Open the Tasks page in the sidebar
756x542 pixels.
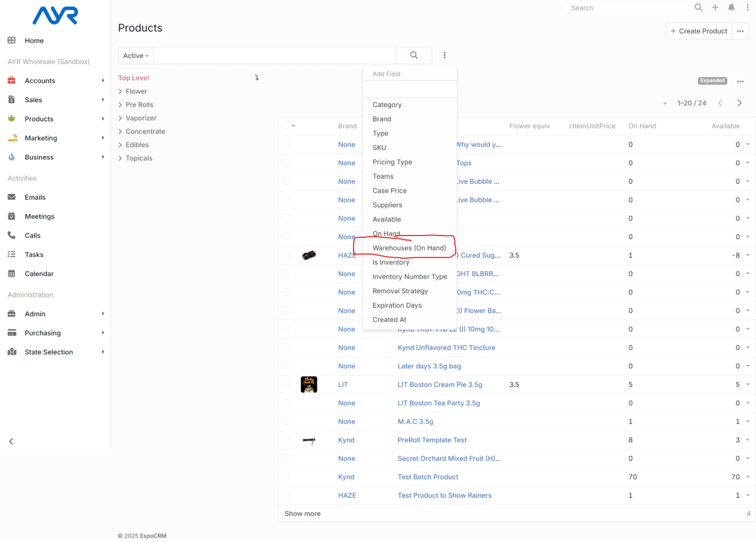pos(34,255)
